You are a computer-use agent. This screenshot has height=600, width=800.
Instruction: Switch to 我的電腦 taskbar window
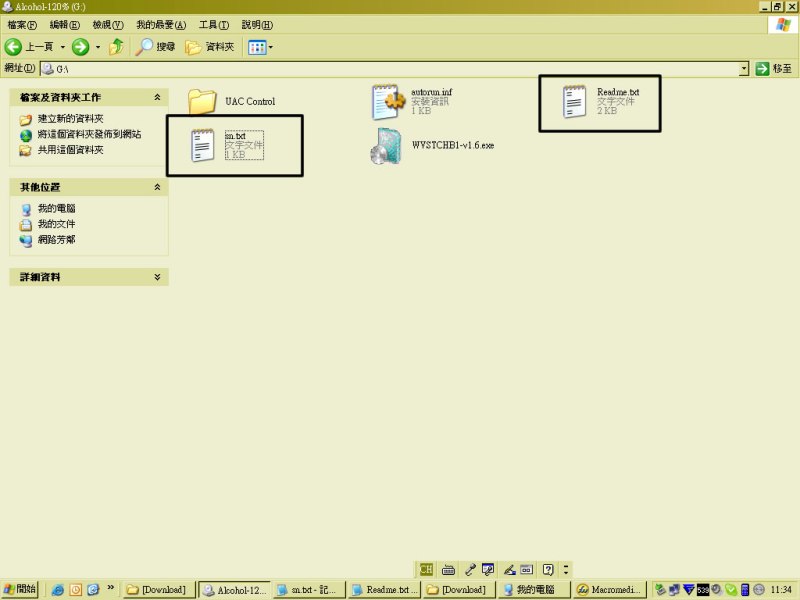click(534, 590)
